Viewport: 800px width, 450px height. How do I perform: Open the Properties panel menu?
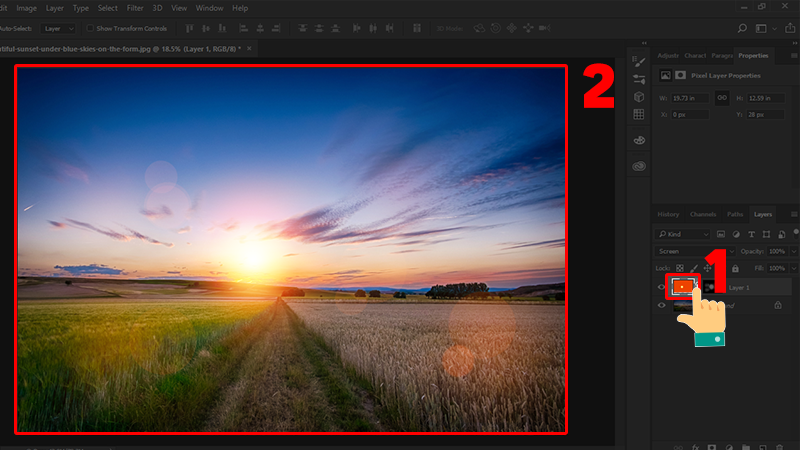[794, 56]
